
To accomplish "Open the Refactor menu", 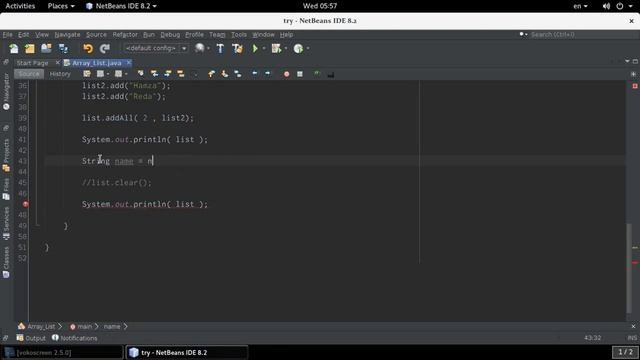I will coord(125,35).
